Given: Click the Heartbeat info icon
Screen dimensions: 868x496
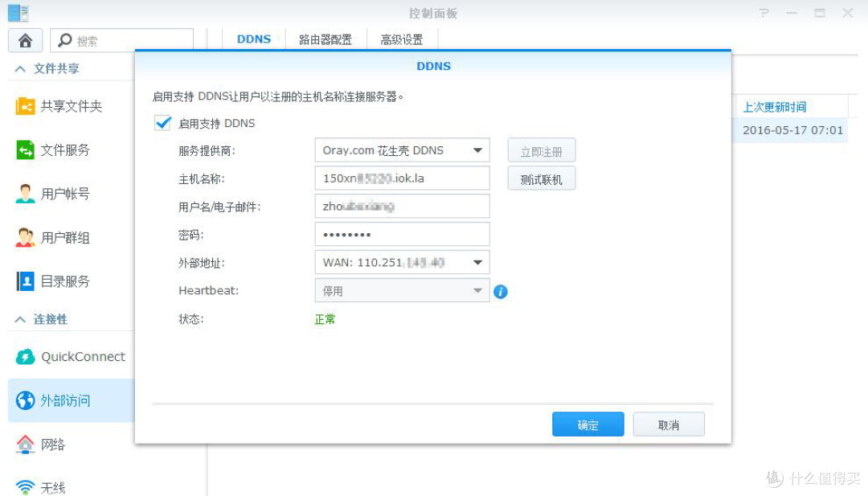Looking at the screenshot, I should 501,292.
